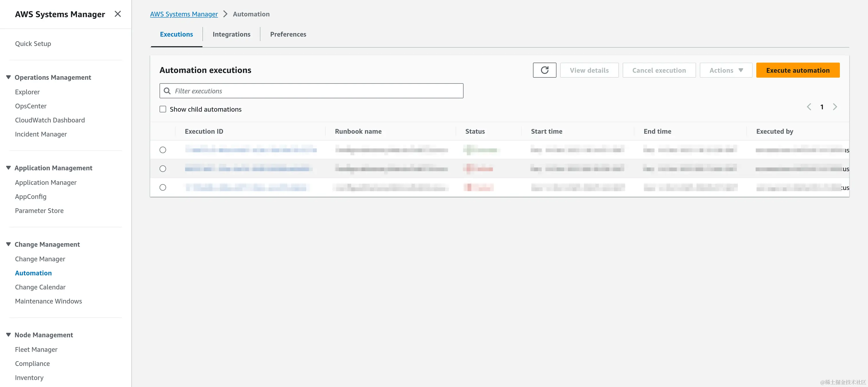The height and width of the screenshot is (387, 868).
Task: Select the second execution row radio button
Action: point(163,169)
